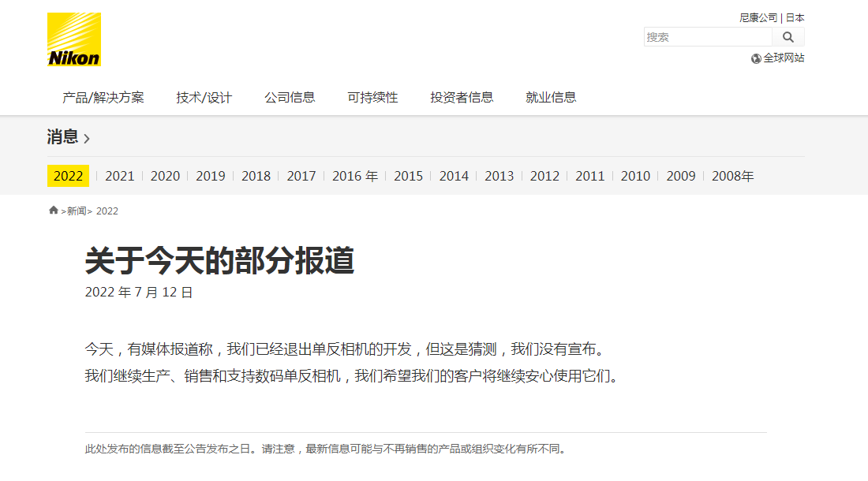This screenshot has height=481, width=868.
Task: Click the chevron next to 消息
Action: (x=87, y=139)
